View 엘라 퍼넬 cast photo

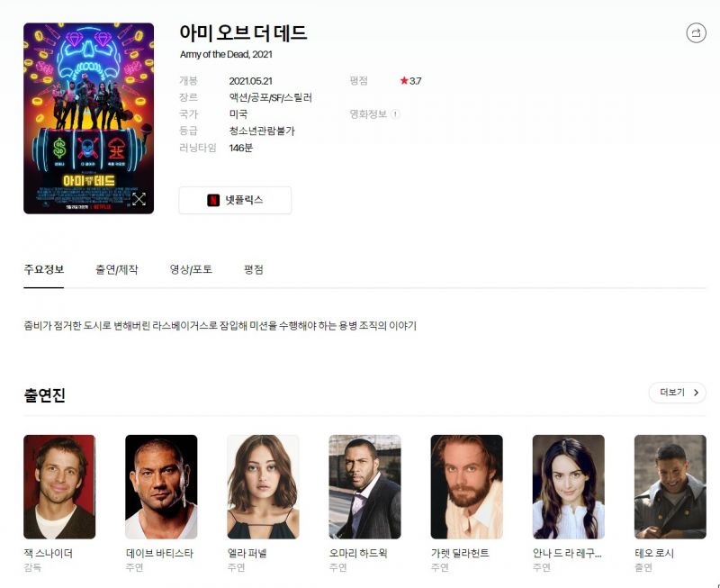tap(263, 486)
